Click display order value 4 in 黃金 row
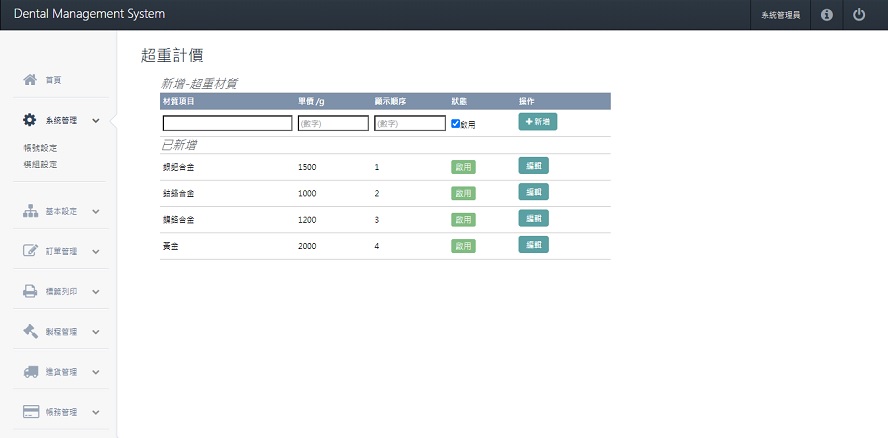 coord(377,246)
